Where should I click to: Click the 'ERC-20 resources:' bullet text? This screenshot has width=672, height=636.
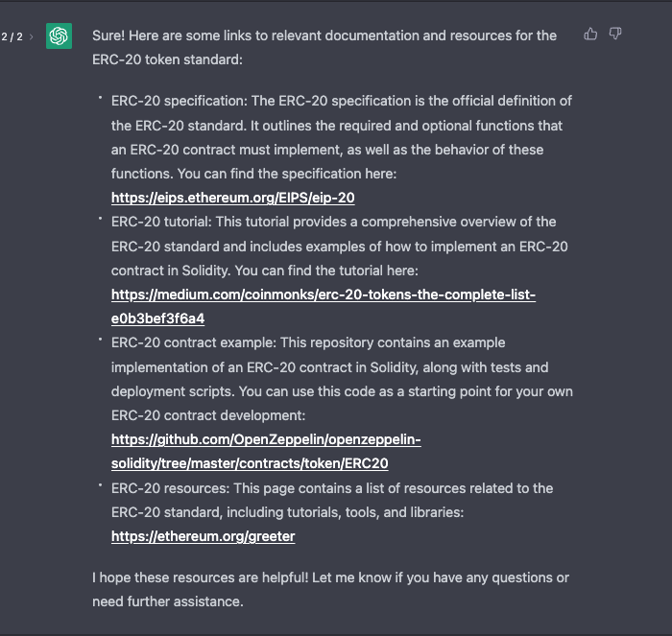click(170, 488)
